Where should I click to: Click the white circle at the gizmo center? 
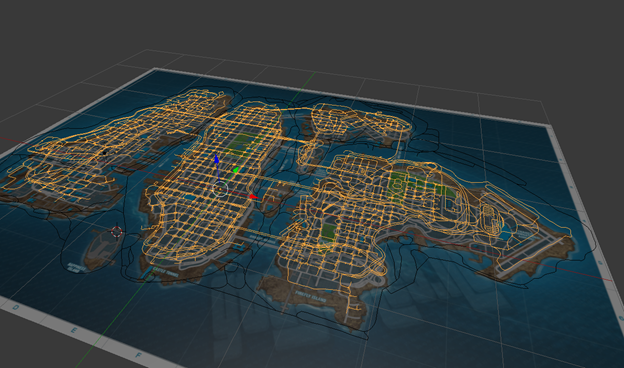220,189
